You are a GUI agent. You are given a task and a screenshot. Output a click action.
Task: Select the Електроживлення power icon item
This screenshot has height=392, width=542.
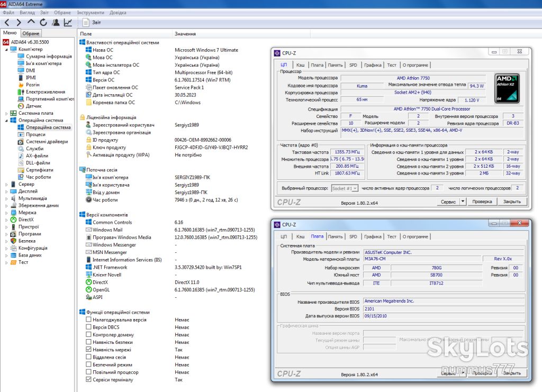pyautogui.click(x=21, y=92)
